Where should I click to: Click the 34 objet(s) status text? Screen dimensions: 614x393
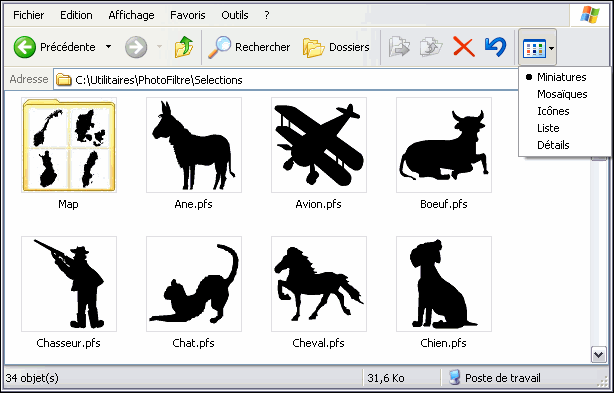pyautogui.click(x=32, y=379)
